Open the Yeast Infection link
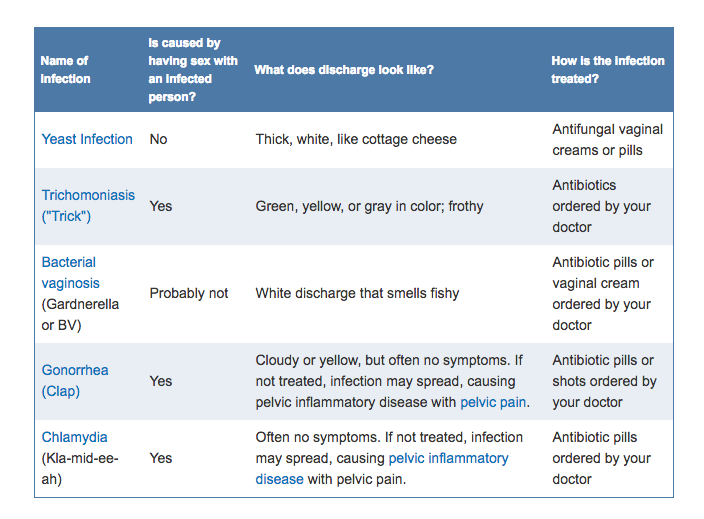The height and width of the screenshot is (519, 704). point(87,139)
